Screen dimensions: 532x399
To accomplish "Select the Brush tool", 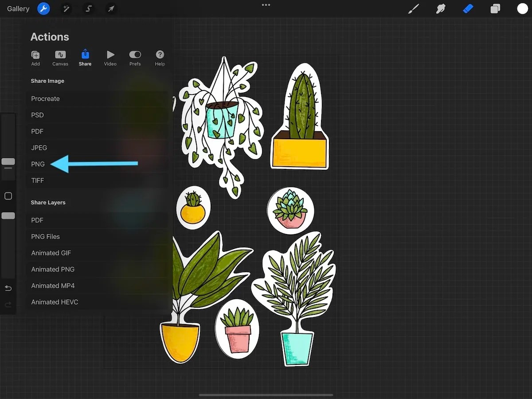I will point(413,8).
